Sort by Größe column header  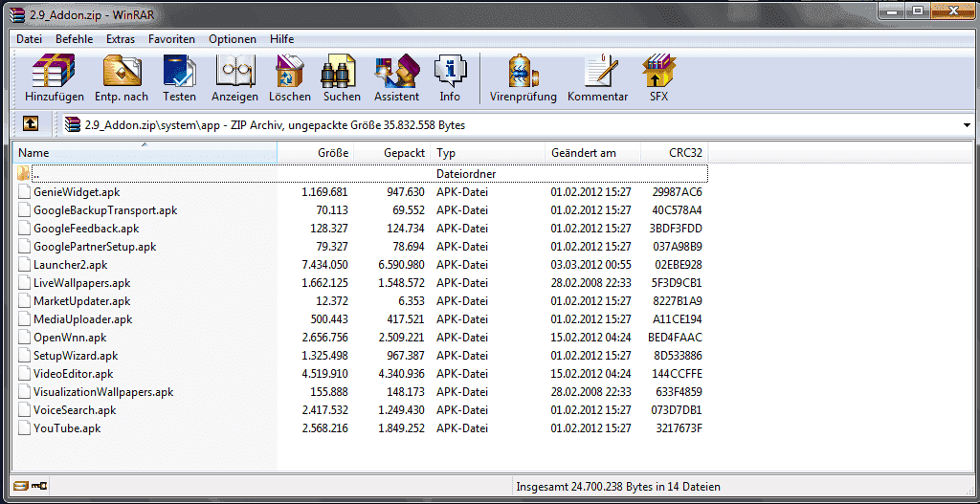[x=316, y=153]
